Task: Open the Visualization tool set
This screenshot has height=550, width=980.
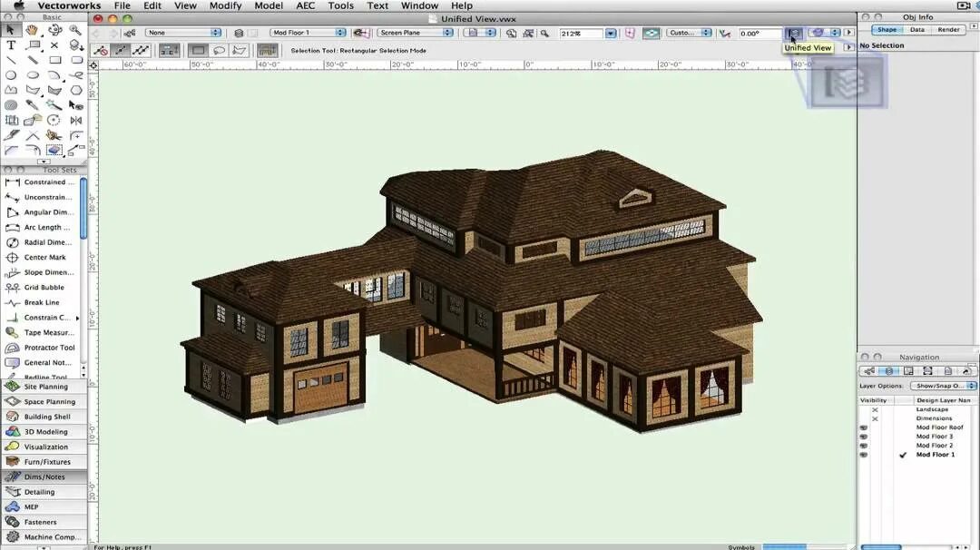Action: 44,447
